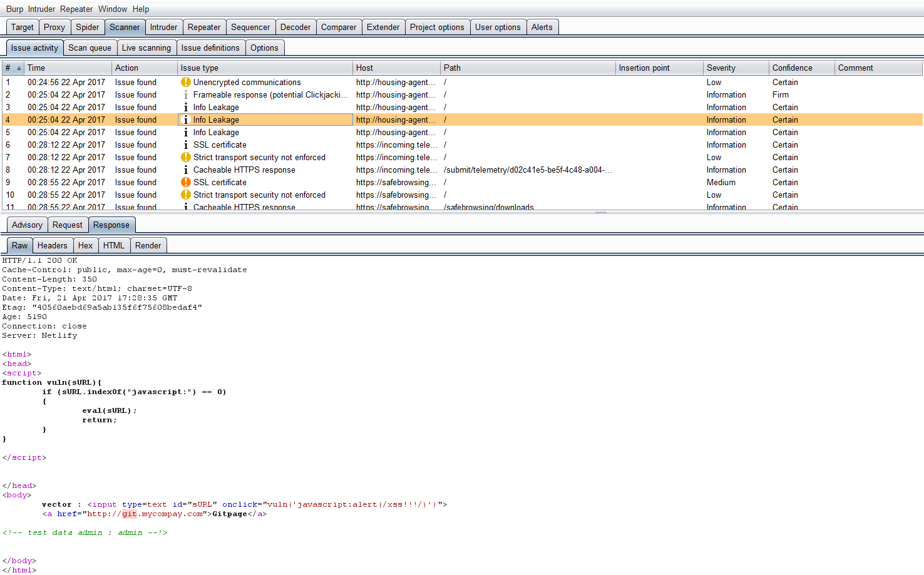
Task: Click red alert icon for row 9 SSL certificate
Action: coord(186,182)
